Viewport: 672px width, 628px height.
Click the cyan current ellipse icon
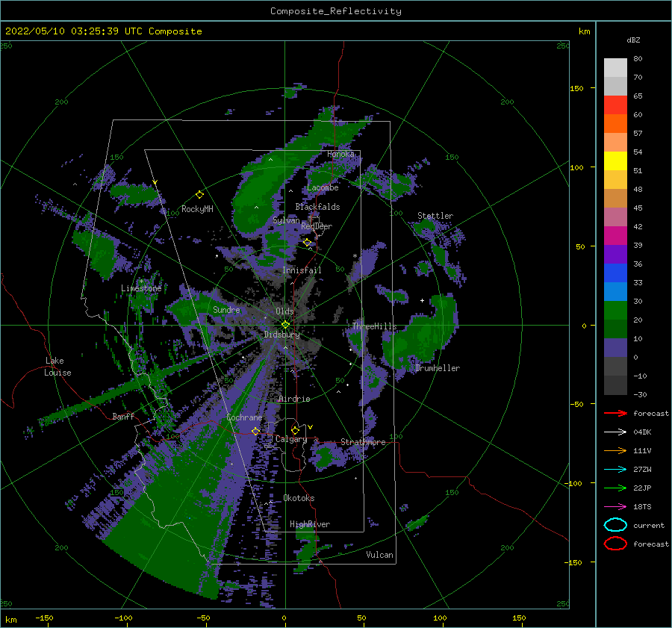point(615,525)
